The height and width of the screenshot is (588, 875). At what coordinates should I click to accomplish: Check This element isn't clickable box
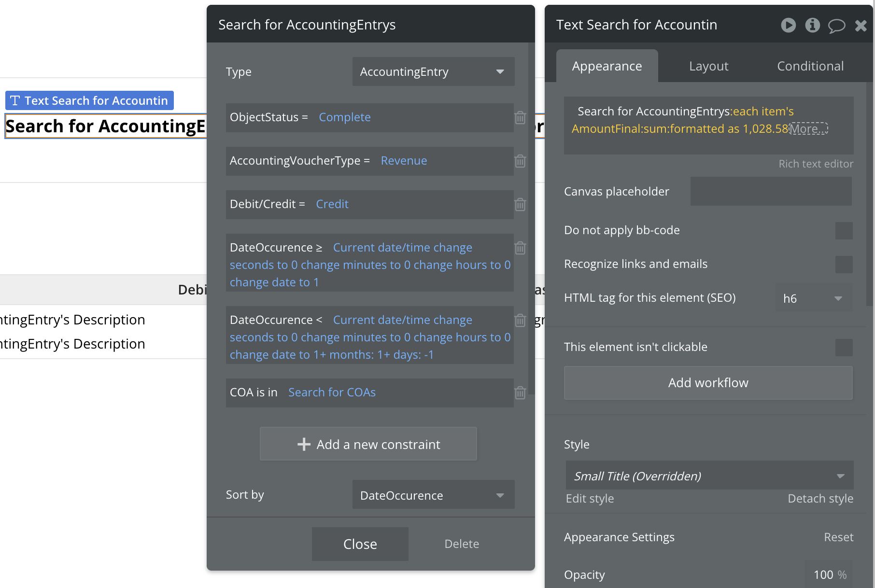tap(844, 348)
